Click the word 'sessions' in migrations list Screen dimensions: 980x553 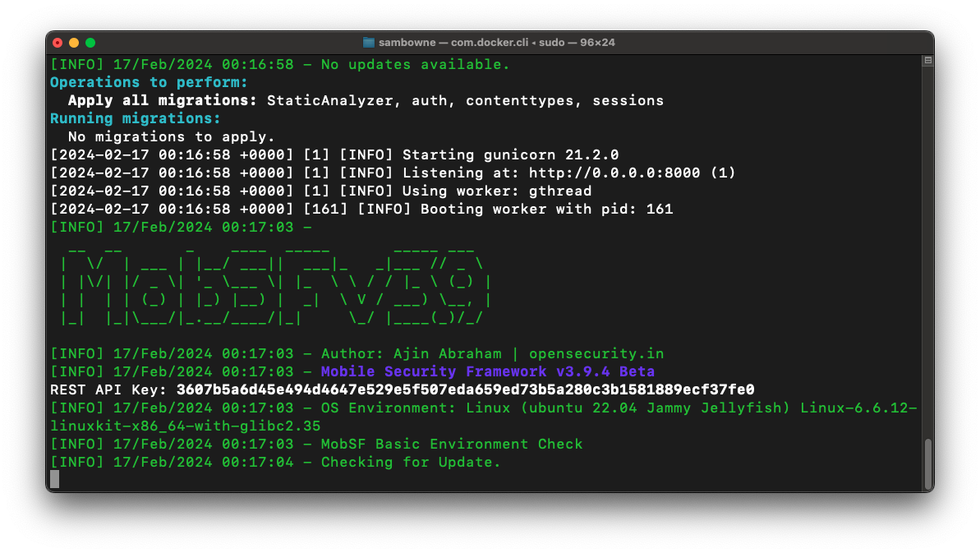click(628, 100)
